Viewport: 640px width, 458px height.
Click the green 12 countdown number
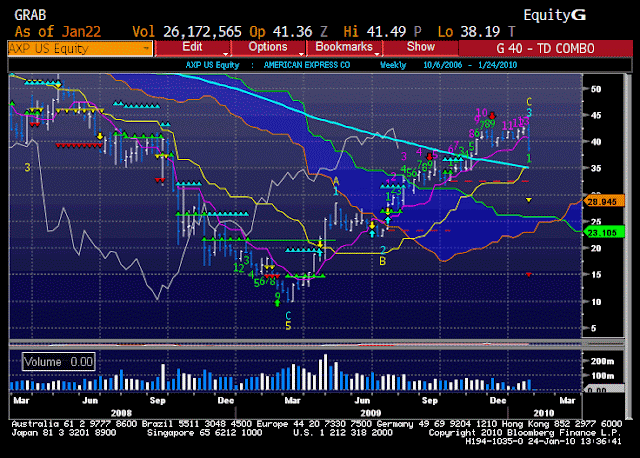coord(239,268)
